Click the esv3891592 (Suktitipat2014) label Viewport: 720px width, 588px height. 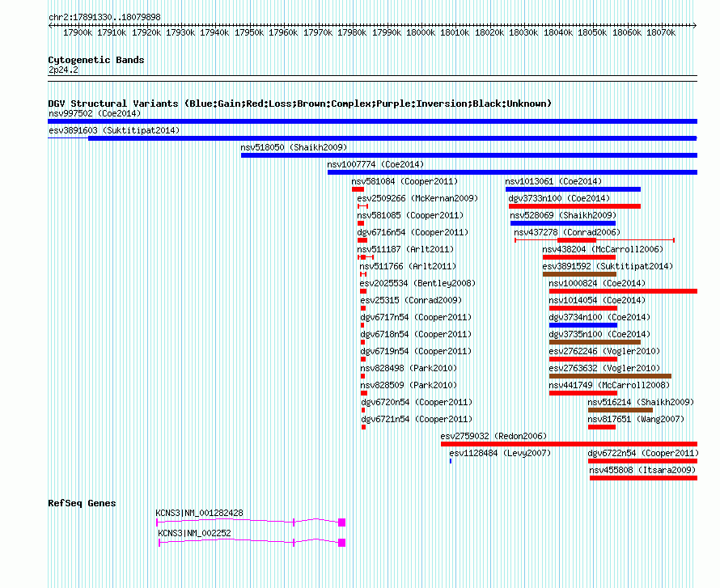pyautogui.click(x=608, y=266)
